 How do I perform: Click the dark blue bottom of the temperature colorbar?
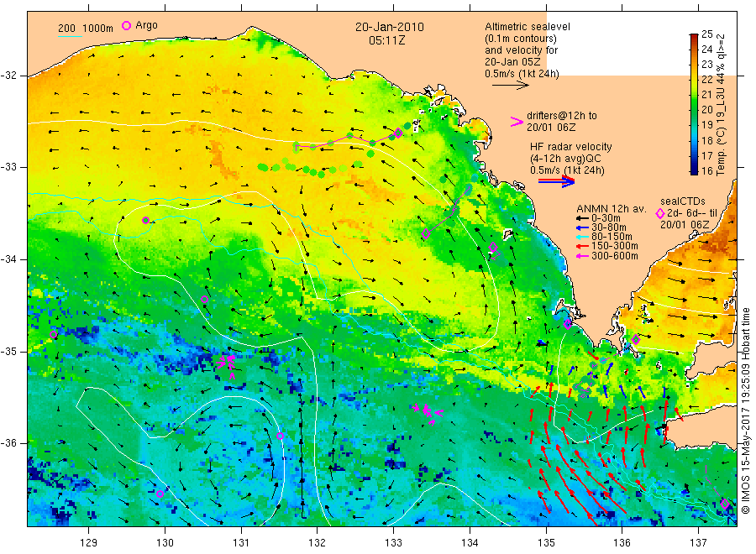694,171
